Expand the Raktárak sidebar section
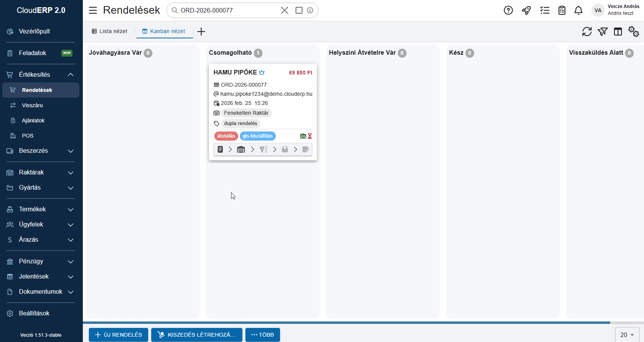Screen dimensions: 644x342 71,173
